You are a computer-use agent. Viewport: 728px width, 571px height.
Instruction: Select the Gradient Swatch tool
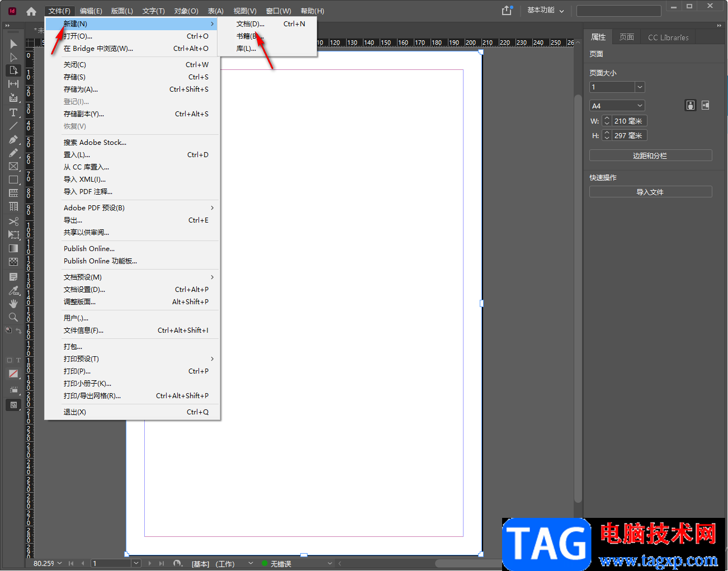point(13,248)
